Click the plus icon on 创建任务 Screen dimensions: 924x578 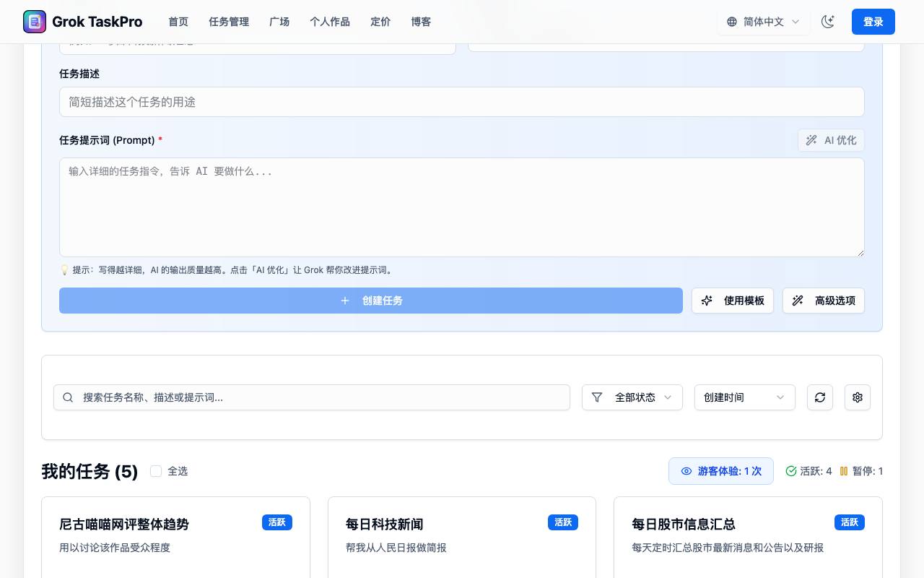[345, 301]
